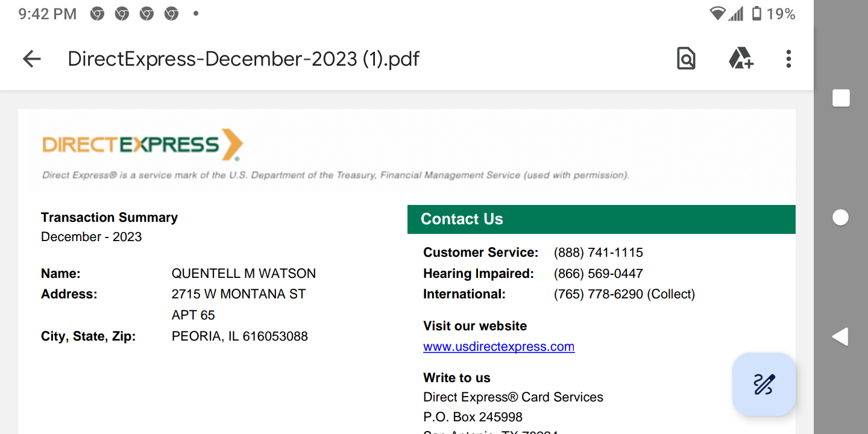Tap the Customer Service phone number (888) 741-1115

click(599, 253)
